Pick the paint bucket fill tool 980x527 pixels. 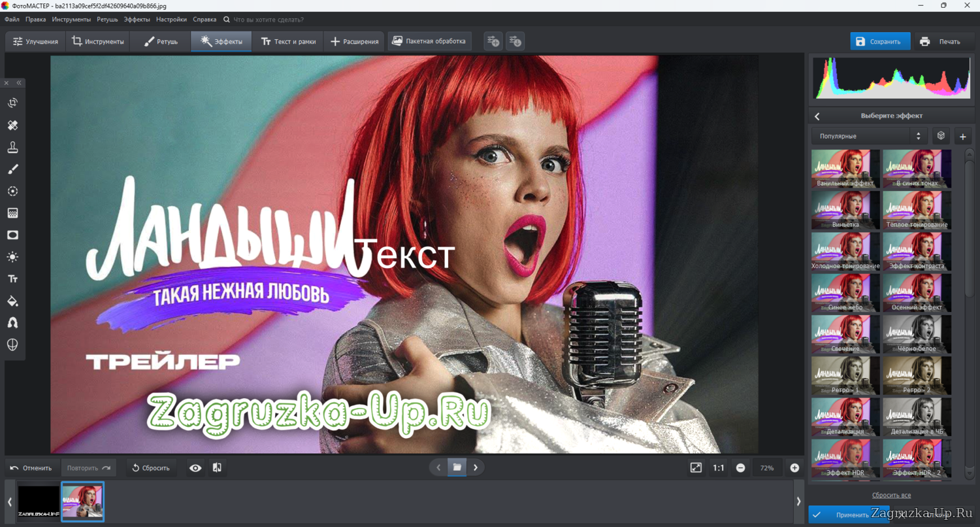(x=12, y=301)
